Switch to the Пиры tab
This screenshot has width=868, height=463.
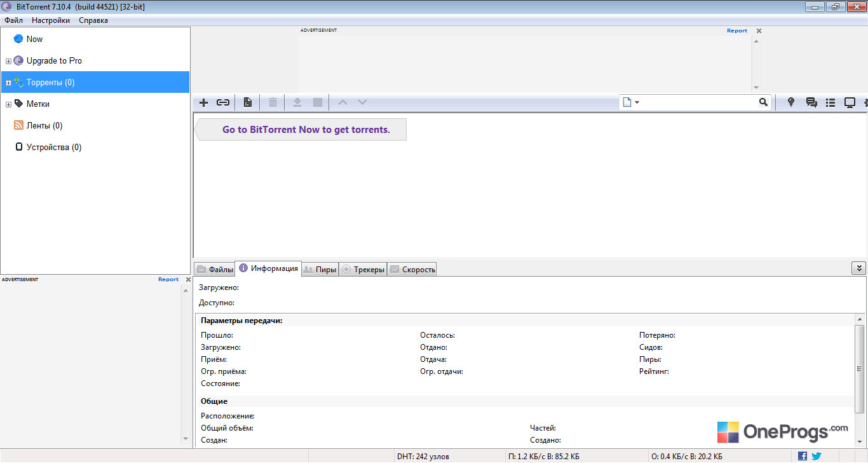click(x=320, y=270)
